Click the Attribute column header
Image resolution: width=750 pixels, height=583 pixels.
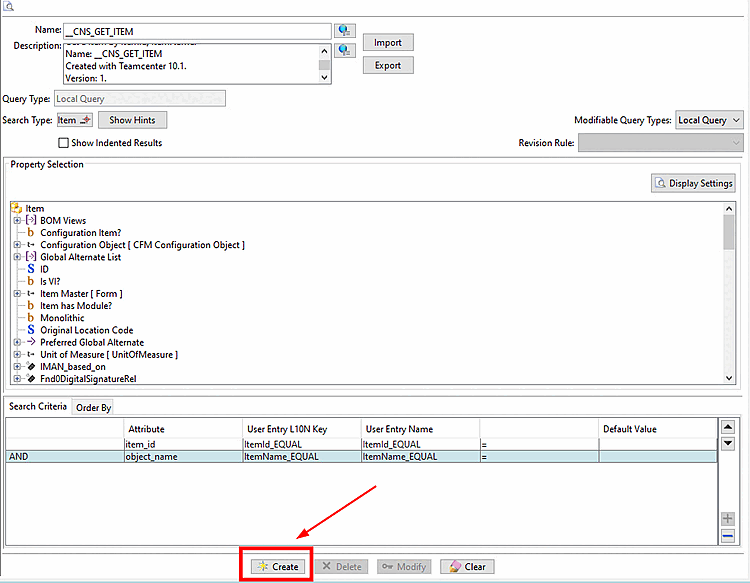tap(183, 429)
